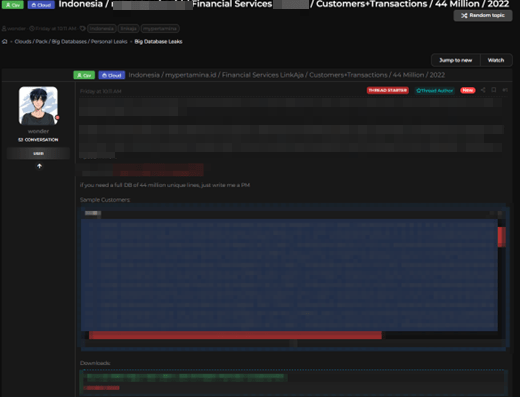Viewport: 520px width, 397px height.
Task: Open the #1 post number link
Action: [505, 90]
